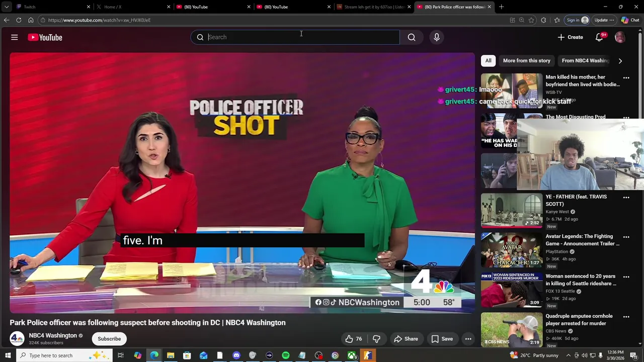The image size is (644, 362).
Task: Open options for Woman sentenced video
Action: (x=626, y=277)
